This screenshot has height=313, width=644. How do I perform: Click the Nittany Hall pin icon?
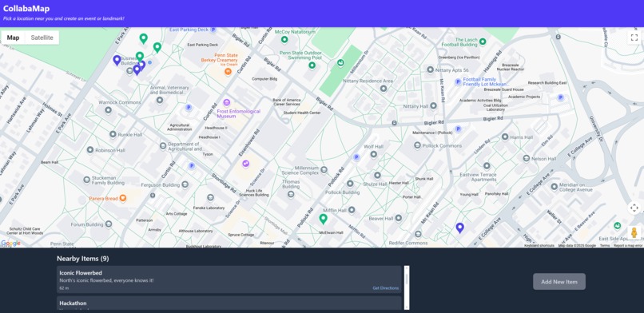(433, 106)
